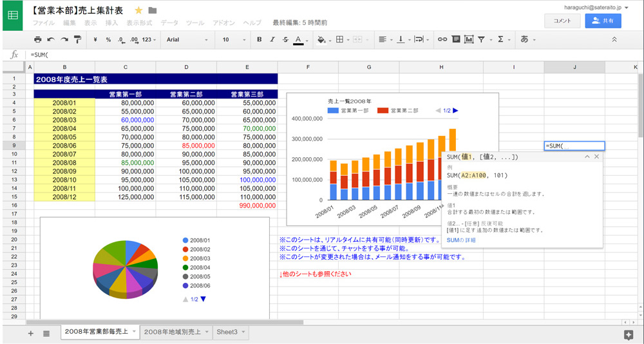644x344 pixels.
Task: Collapse the SUM help popup
Action: tap(587, 157)
